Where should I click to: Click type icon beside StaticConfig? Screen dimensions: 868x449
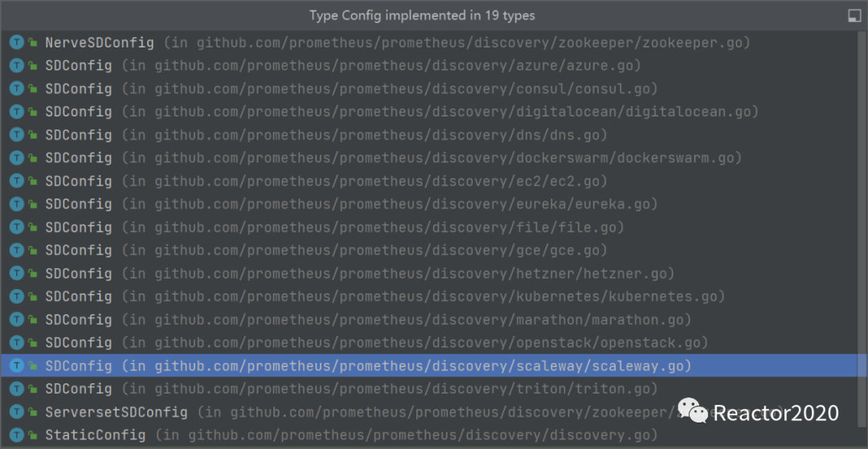17,435
